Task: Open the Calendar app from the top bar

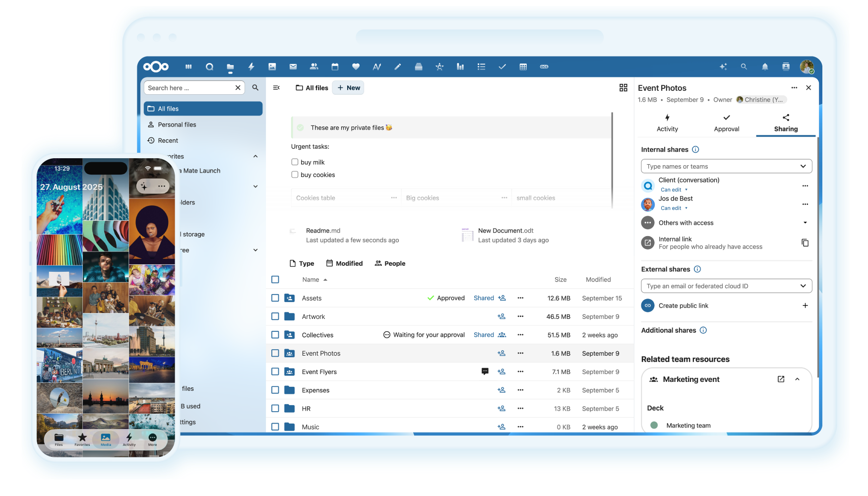Action: pos(335,66)
